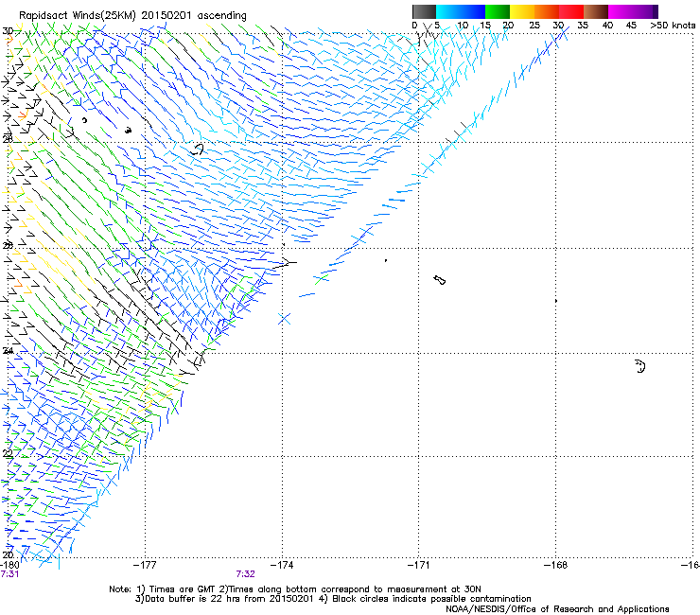Click the note line starting 'Note: 1) Times are GMT'
This screenshot has height=615, width=700.
294,589
